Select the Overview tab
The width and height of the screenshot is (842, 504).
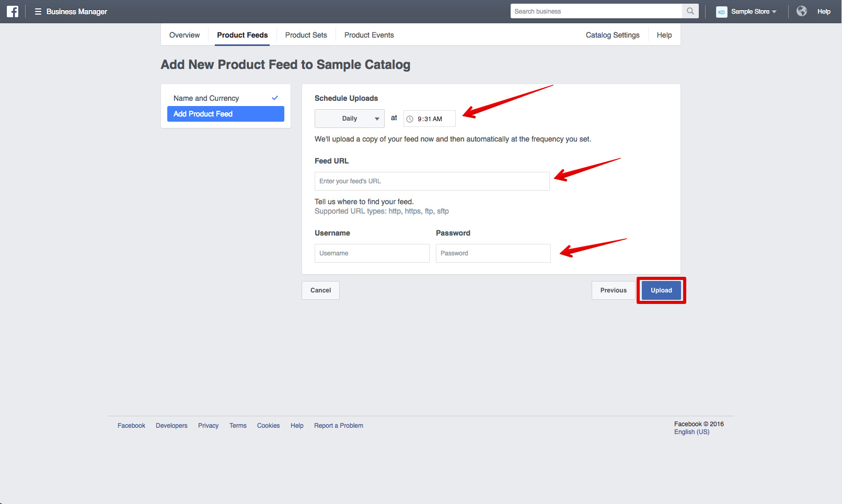pyautogui.click(x=184, y=35)
